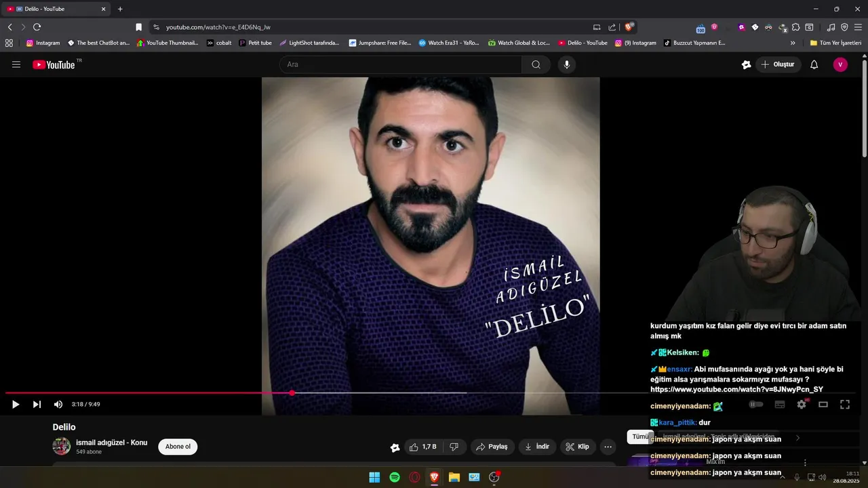Image resolution: width=868 pixels, height=488 pixels.
Task: Open Buzzcut Yapmanın bookmark
Action: pos(694,43)
